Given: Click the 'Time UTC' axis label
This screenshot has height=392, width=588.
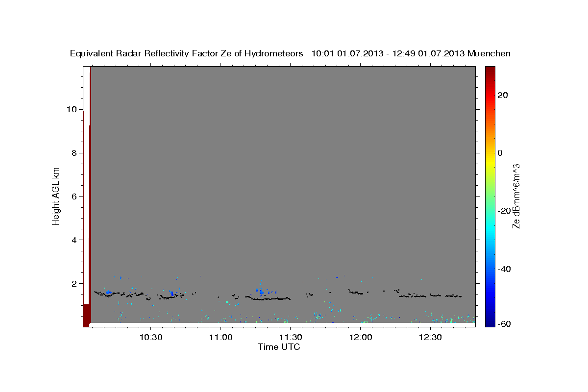Looking at the screenshot, I should click(279, 347).
